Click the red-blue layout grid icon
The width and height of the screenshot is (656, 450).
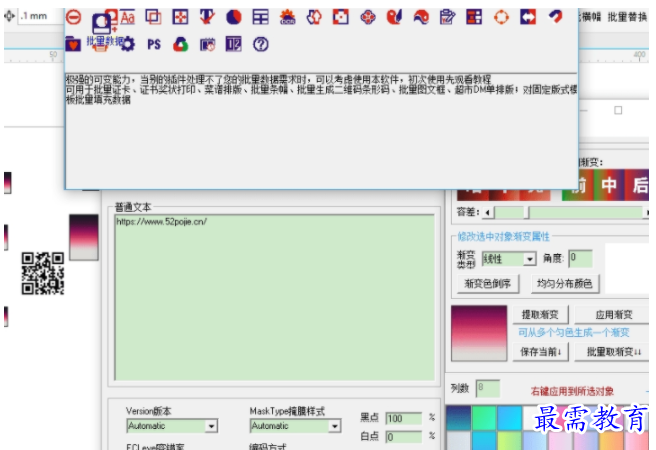(x=474, y=17)
